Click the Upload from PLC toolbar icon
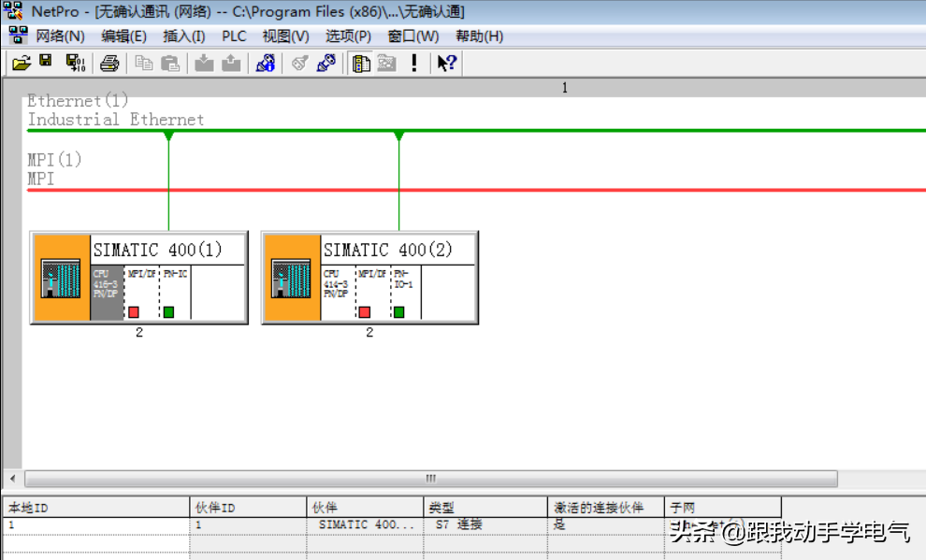This screenshot has height=560, width=926. click(x=231, y=63)
